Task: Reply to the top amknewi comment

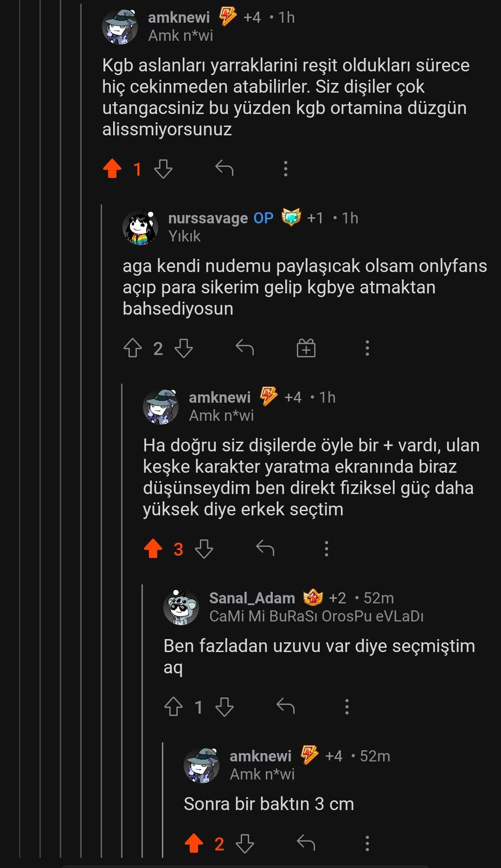Action: (225, 169)
